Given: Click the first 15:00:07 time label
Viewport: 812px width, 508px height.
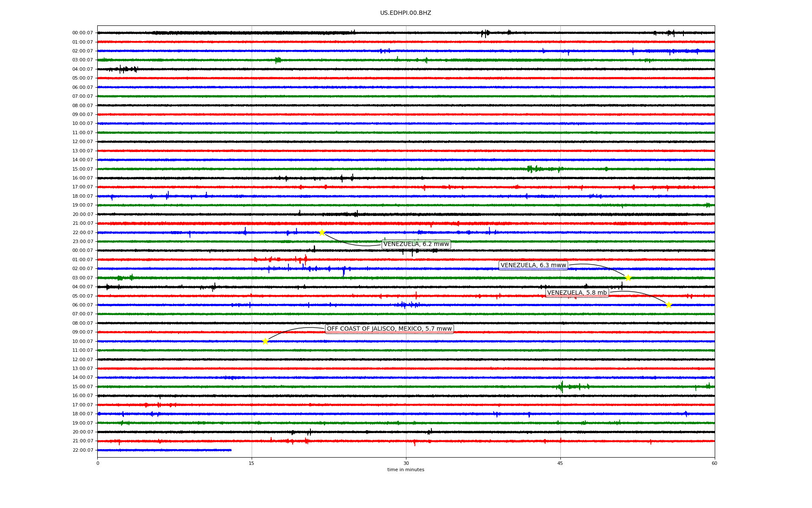Looking at the screenshot, I should tap(82, 169).
